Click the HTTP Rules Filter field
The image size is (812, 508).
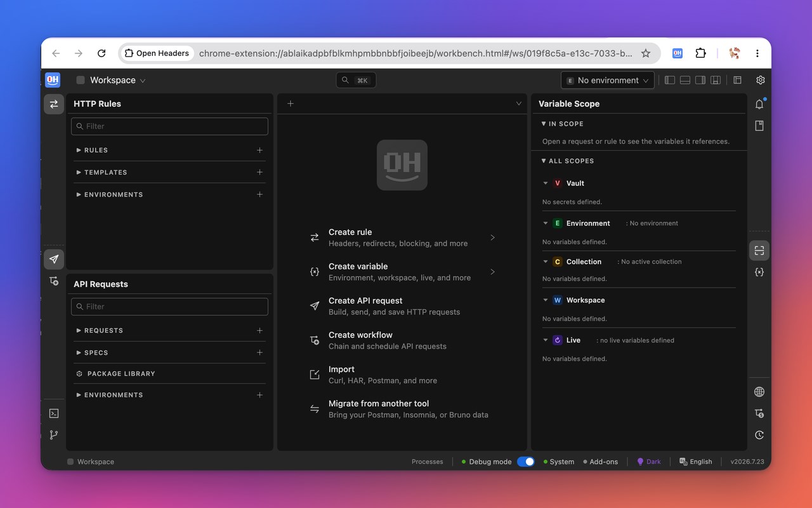(x=169, y=126)
